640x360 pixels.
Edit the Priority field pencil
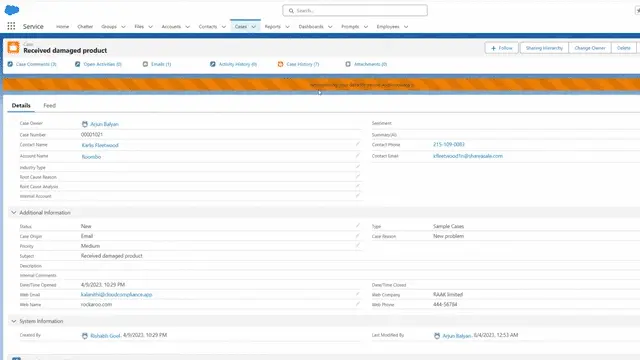coord(358,245)
